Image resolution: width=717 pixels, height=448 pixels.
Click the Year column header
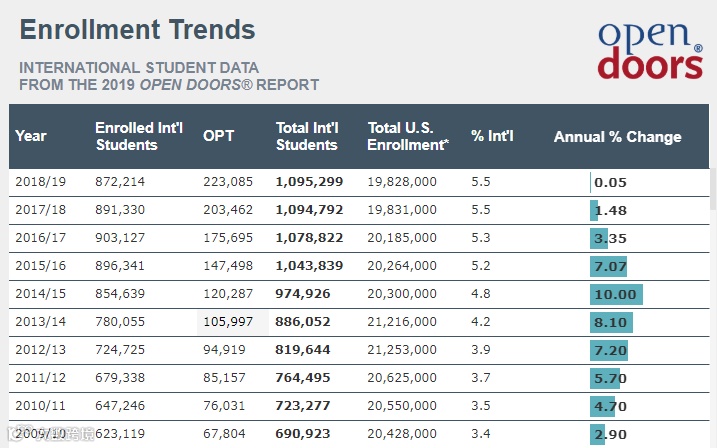pyautogui.click(x=31, y=136)
